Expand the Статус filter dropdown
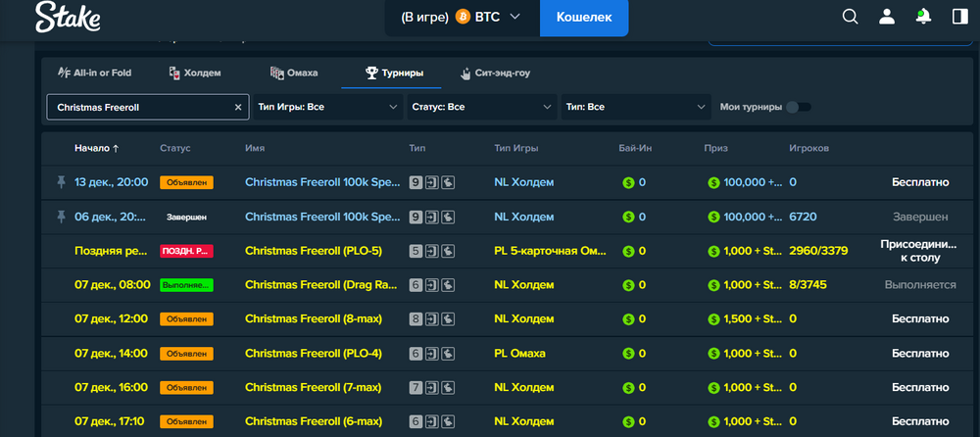The width and height of the screenshot is (980, 437). coord(481,107)
